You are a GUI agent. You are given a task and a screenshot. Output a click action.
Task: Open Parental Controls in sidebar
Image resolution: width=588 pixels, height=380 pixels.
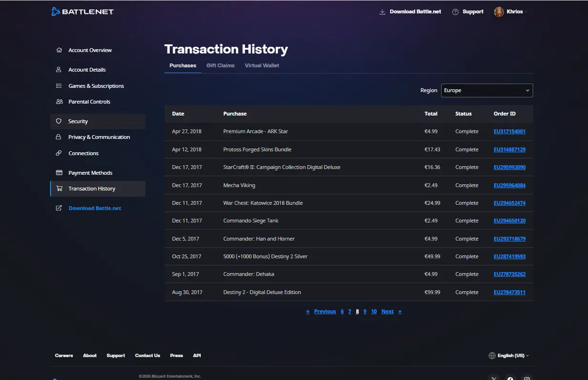tap(98, 102)
